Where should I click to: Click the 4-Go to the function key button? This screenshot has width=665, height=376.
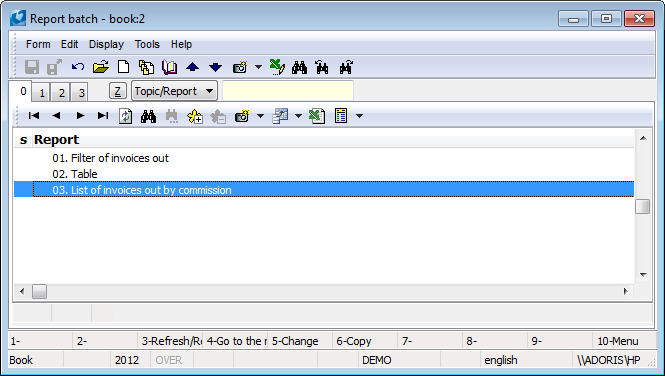[236, 341]
